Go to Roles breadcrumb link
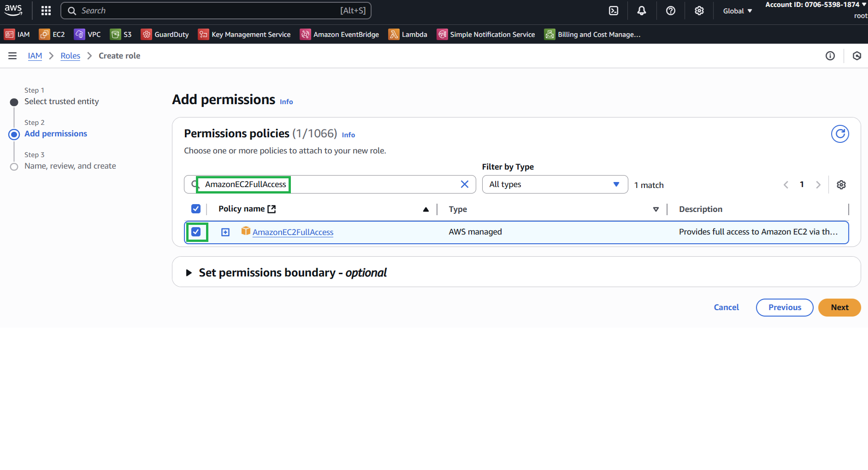Image resolution: width=868 pixels, height=470 pixels. [x=71, y=56]
